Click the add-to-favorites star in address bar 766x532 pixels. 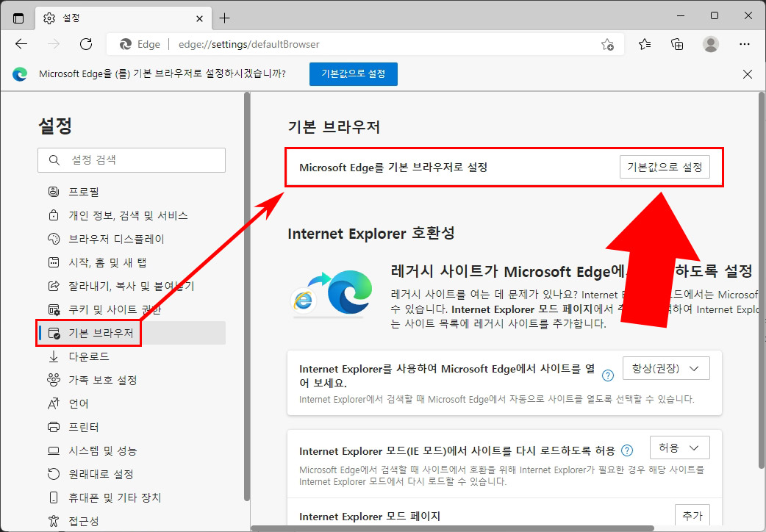point(607,44)
